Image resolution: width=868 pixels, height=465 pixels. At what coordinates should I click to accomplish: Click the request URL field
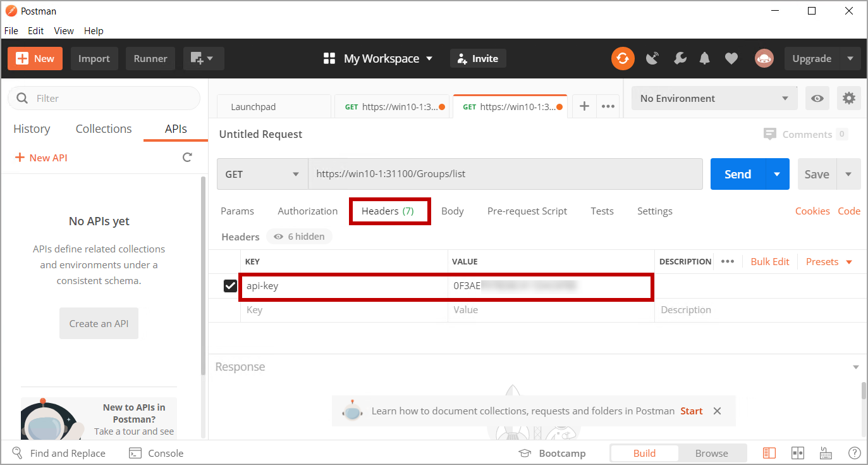[504, 174]
